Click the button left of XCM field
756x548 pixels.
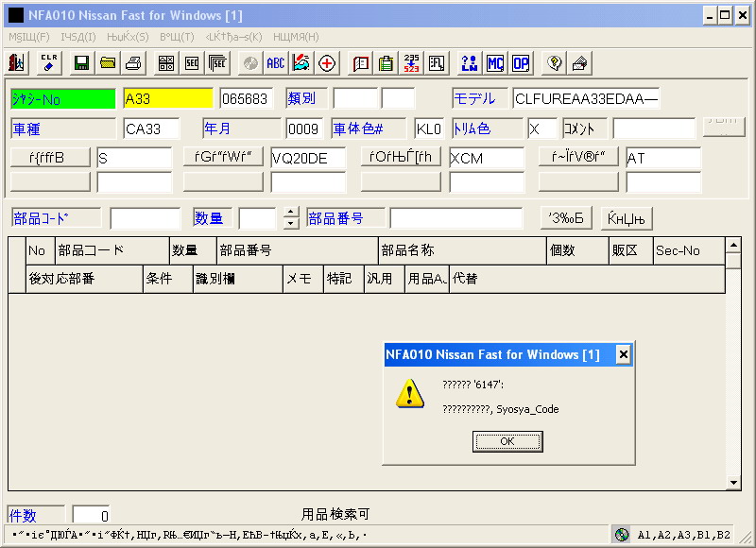[401, 157]
